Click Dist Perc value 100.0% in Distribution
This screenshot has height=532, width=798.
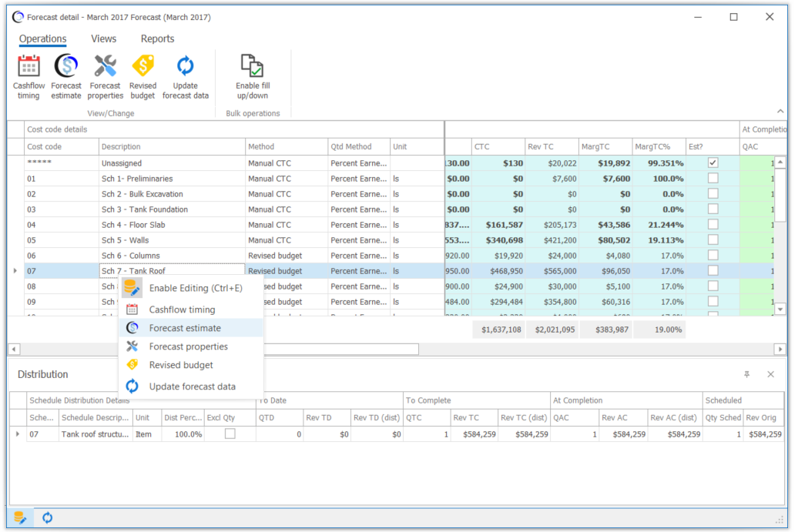click(183, 434)
